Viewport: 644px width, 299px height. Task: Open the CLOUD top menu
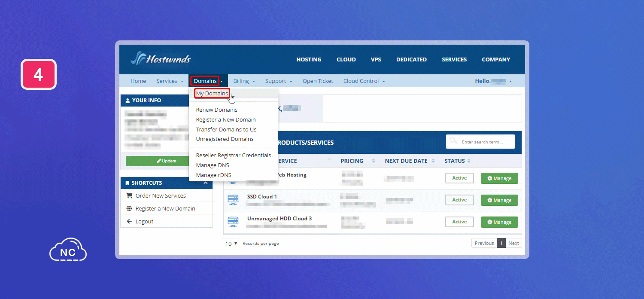[x=346, y=60]
